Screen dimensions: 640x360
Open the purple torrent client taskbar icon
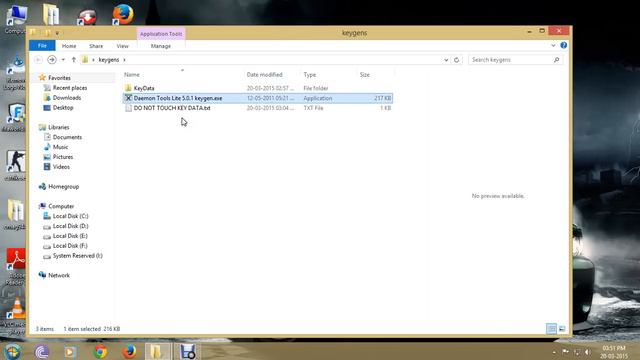[x=42, y=351]
